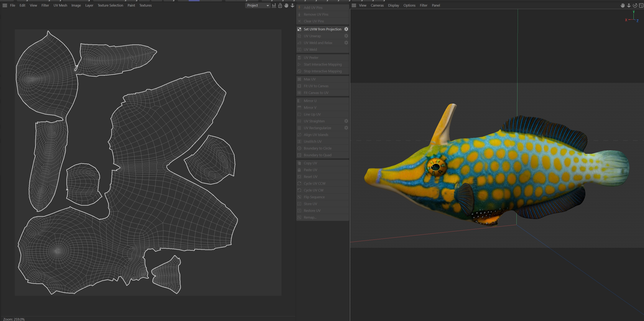
Task: Expand the Project dropdown
Action: [258, 5]
